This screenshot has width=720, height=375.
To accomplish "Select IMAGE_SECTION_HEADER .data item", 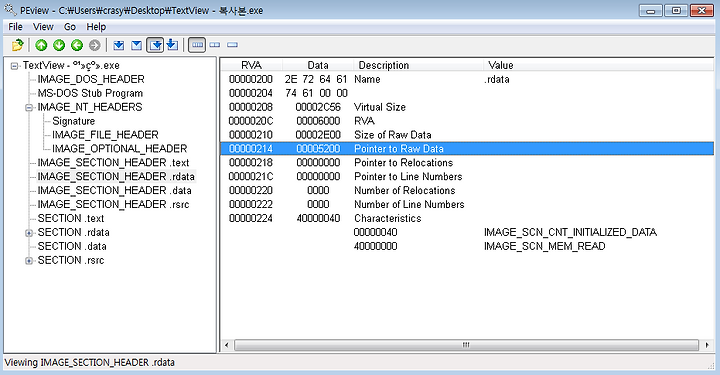I will click(x=114, y=190).
